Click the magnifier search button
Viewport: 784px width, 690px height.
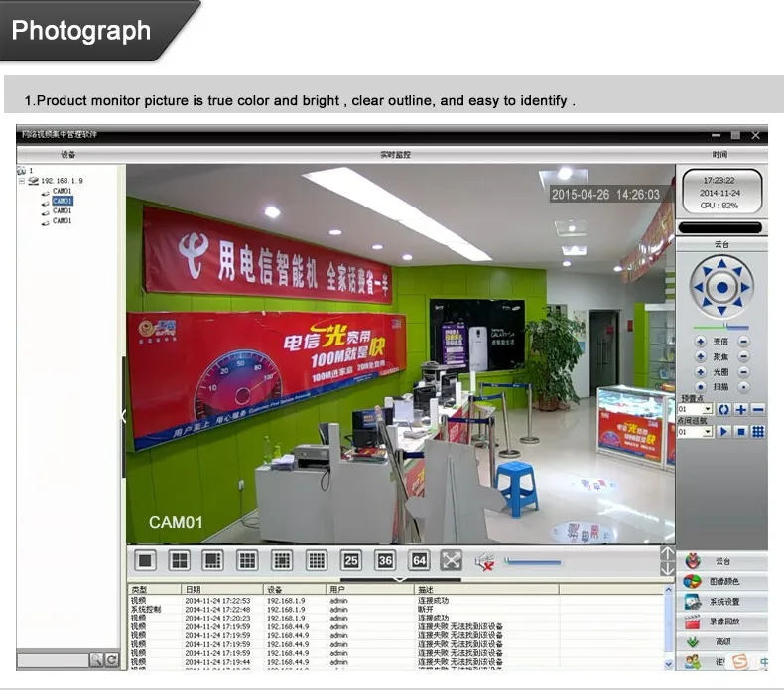click(96, 660)
